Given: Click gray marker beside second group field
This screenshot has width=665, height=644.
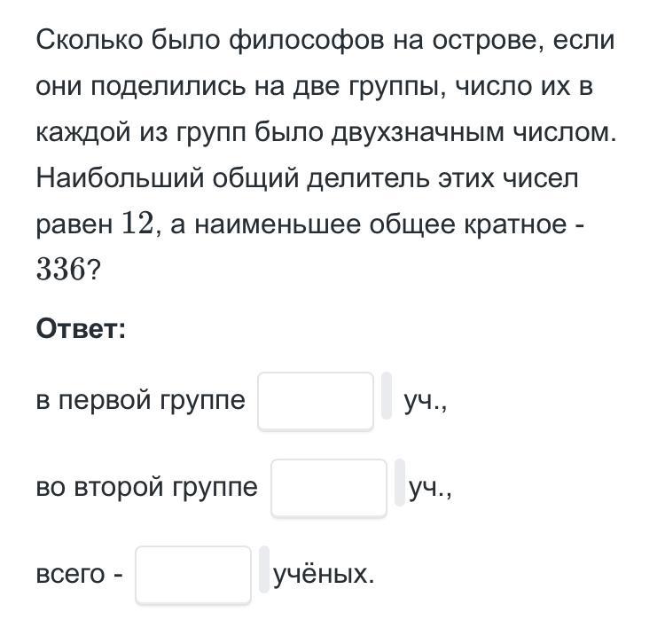Looking at the screenshot, I should (400, 483).
